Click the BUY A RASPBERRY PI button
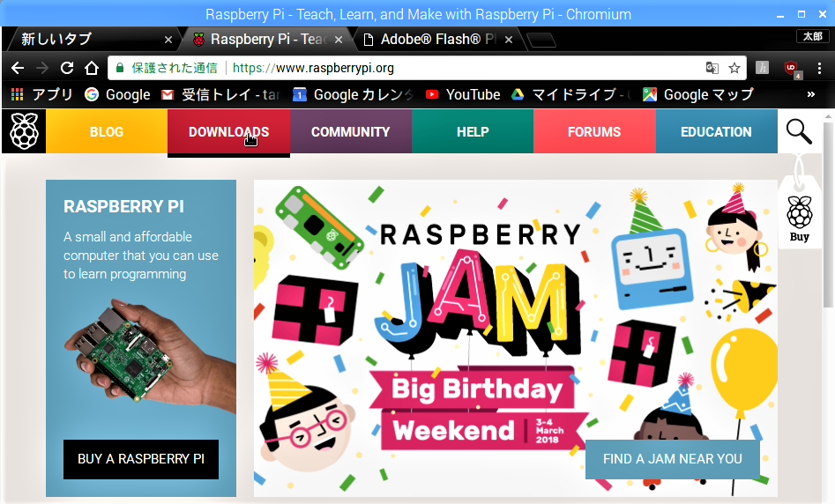835x504 pixels. pos(141,459)
